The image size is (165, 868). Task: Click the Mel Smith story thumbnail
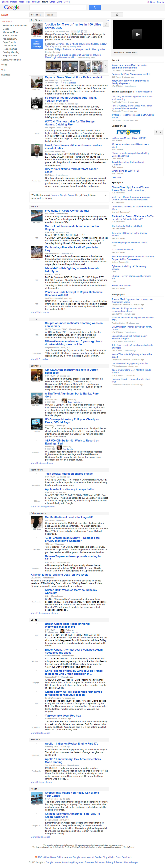pyautogui.click(x=37, y=522)
